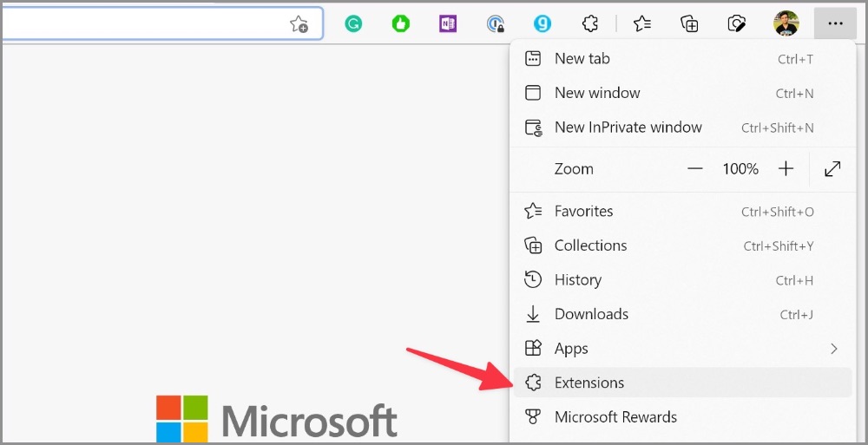Open Downloads from the menu
Screen dimensions: 868x445
(x=682, y=314)
